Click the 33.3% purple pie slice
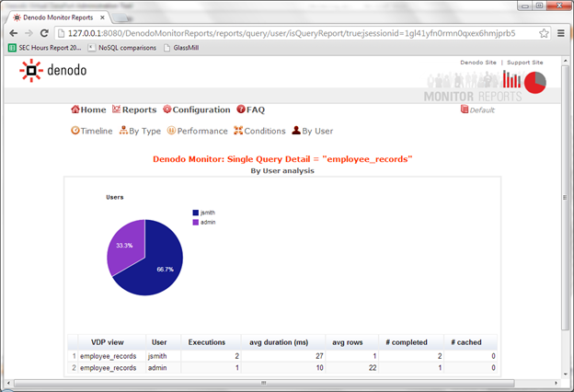 tap(124, 245)
